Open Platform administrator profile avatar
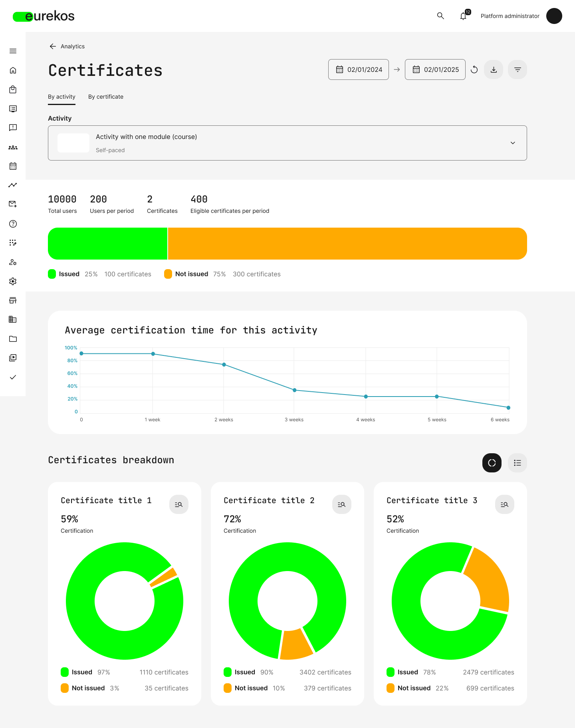This screenshot has width=575, height=728. 554,16
